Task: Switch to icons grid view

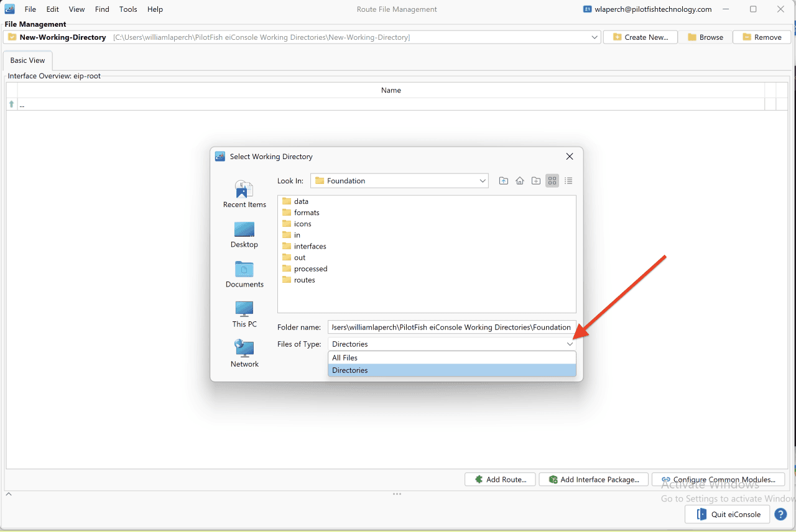Action: point(552,181)
